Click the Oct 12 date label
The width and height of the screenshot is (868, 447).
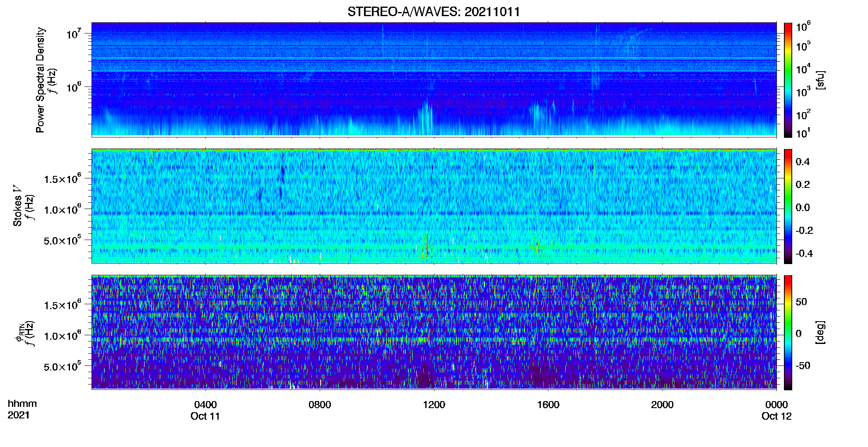[x=776, y=416]
